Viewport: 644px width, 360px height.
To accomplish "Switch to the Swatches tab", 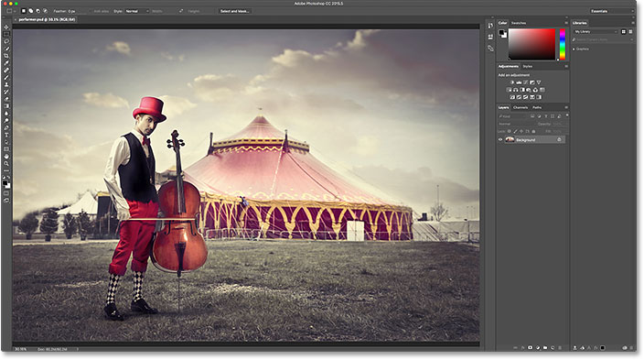I will click(519, 23).
